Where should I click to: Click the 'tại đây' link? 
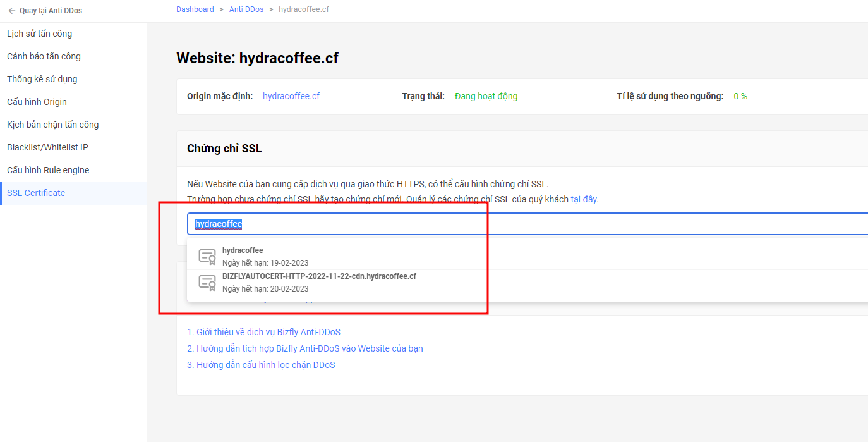click(584, 199)
